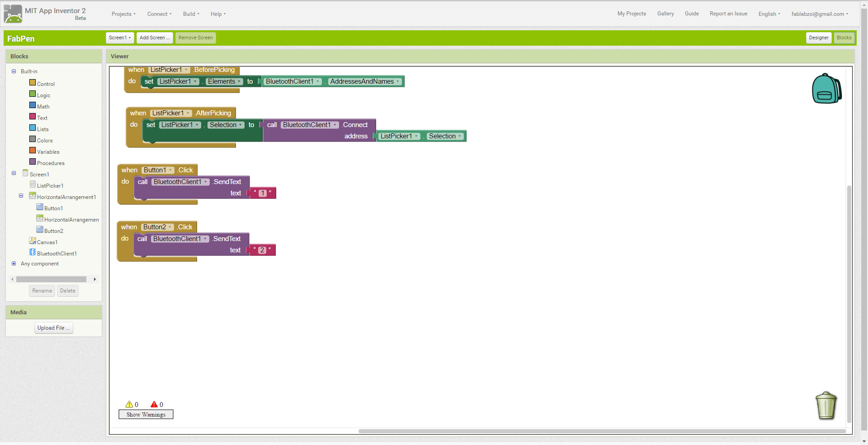Click Upload File in Media panel
Image resolution: width=868 pixels, height=445 pixels.
54,328
